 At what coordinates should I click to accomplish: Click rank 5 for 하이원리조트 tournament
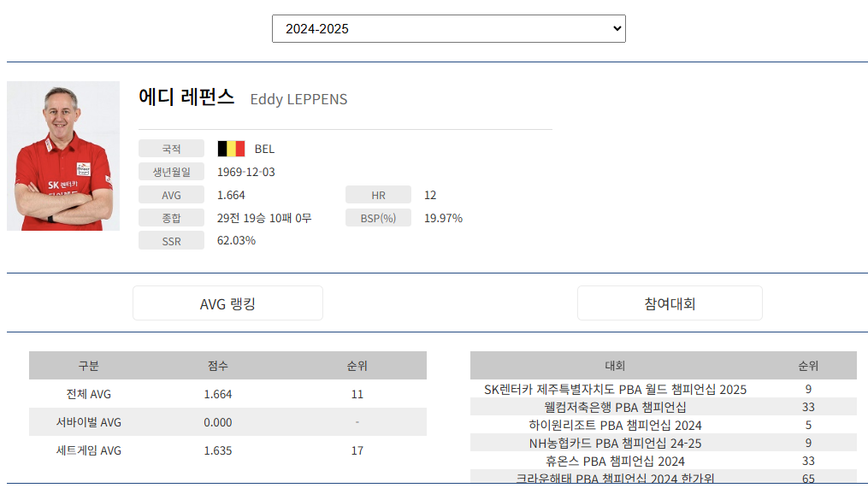coord(808,425)
